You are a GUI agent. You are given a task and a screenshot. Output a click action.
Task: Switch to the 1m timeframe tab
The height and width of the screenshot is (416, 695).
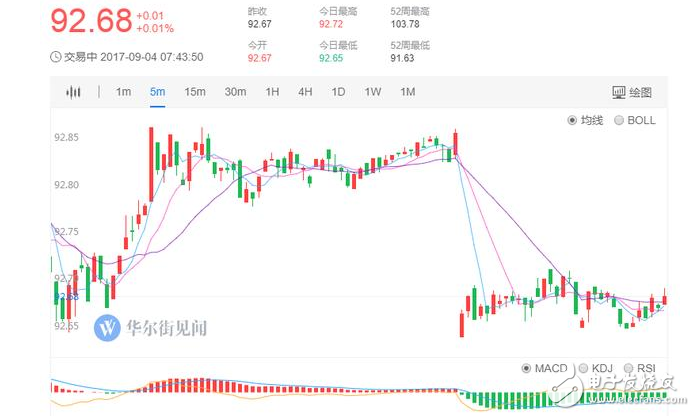[123, 93]
